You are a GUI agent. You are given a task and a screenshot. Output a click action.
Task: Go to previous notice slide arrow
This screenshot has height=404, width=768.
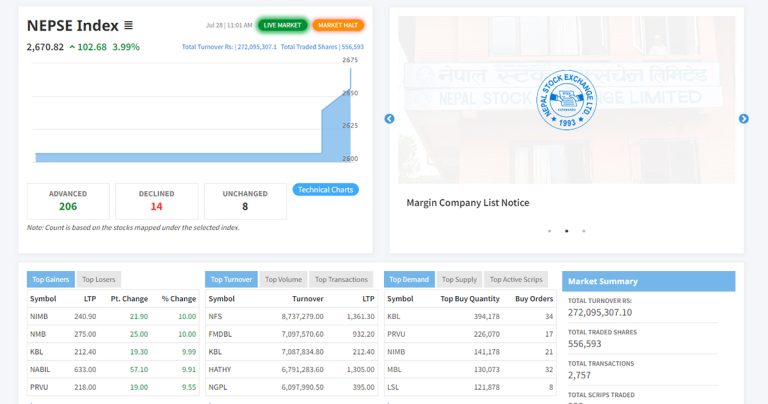[390, 119]
